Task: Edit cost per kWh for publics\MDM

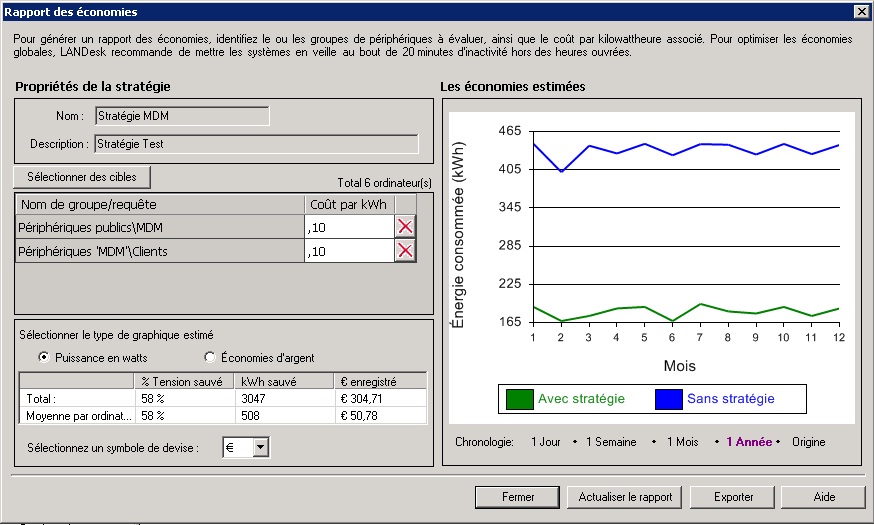Action: point(348,227)
